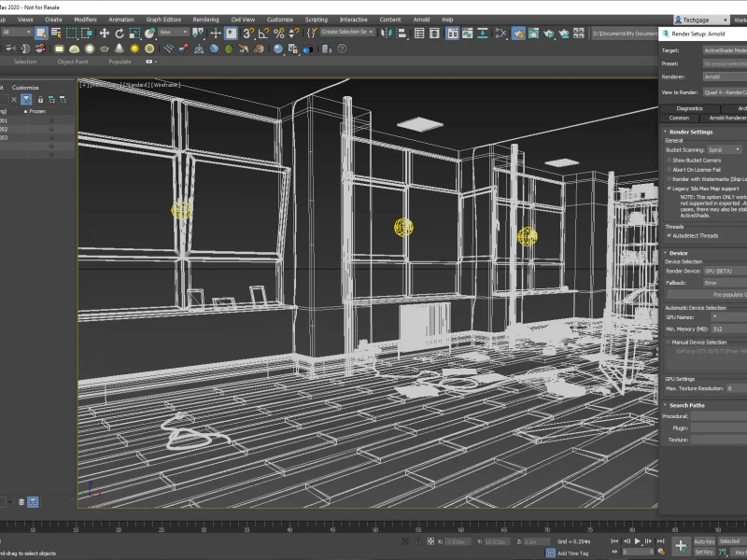
Task: Click the Isolate Selection toggle icon
Action: [x=405, y=541]
